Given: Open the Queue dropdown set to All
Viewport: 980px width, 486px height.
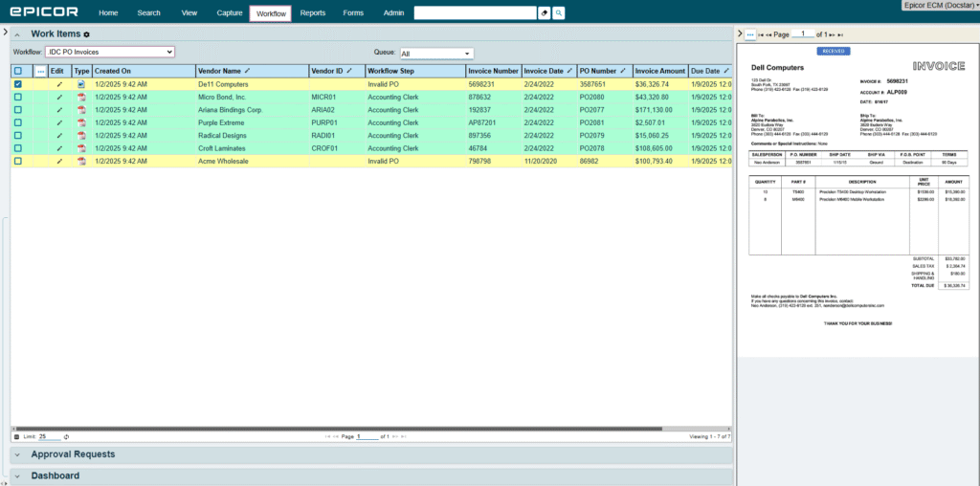Looking at the screenshot, I should (436, 54).
